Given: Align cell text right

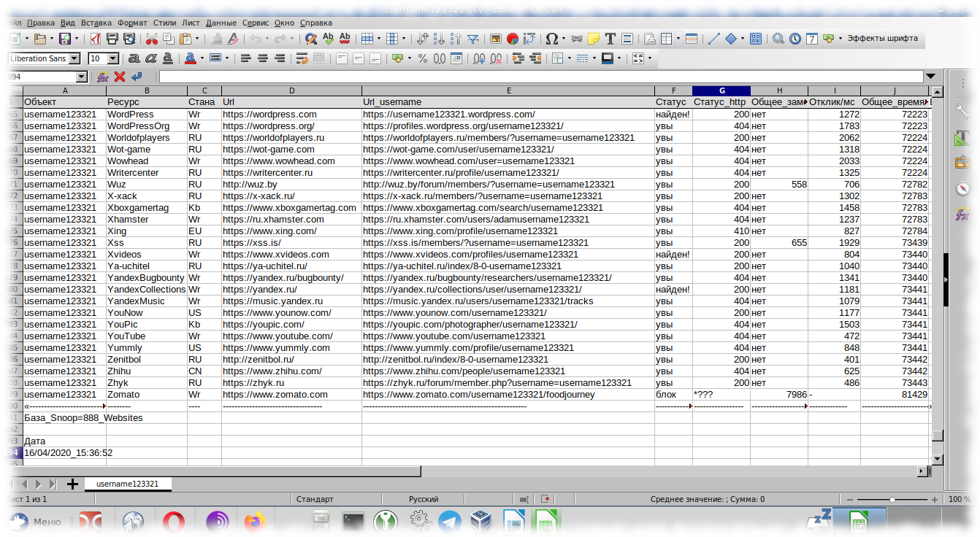Looking at the screenshot, I should click(280, 58).
